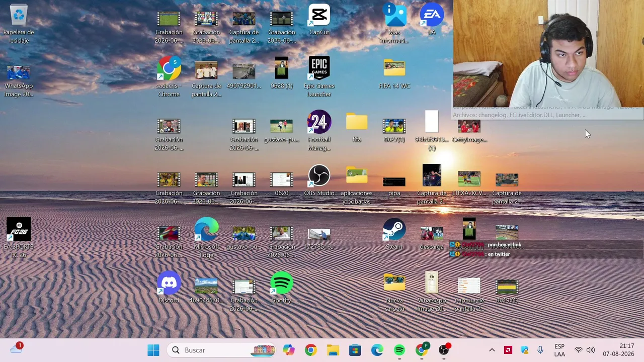Screen dimensions: 644x362
Task: Select the 0628 (1) video file
Action: point(281,74)
